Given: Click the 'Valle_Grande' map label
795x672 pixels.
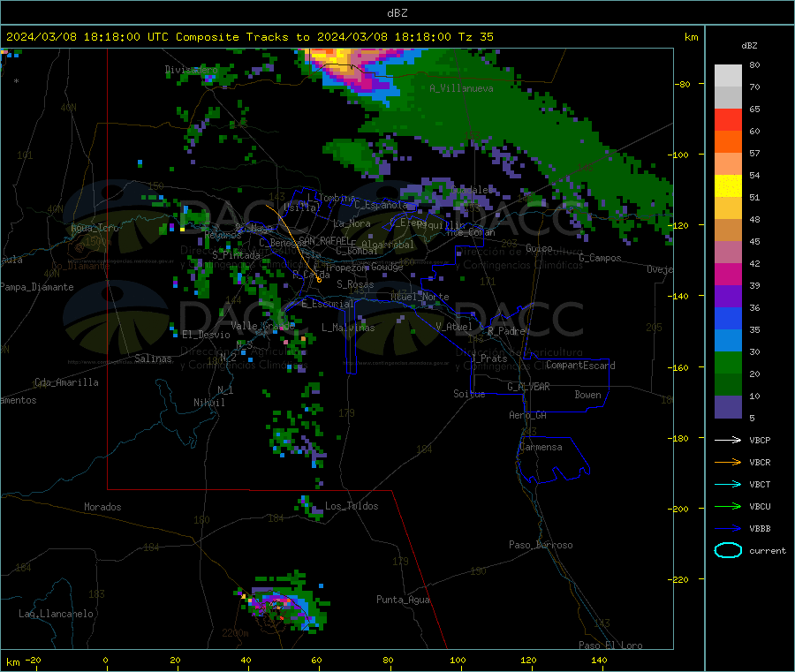Looking at the screenshot, I should [x=262, y=325].
